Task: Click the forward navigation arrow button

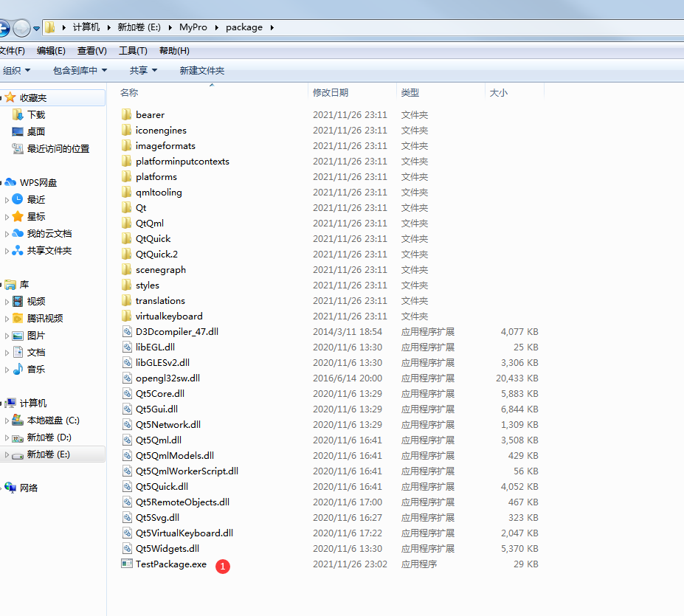Action: [21, 28]
